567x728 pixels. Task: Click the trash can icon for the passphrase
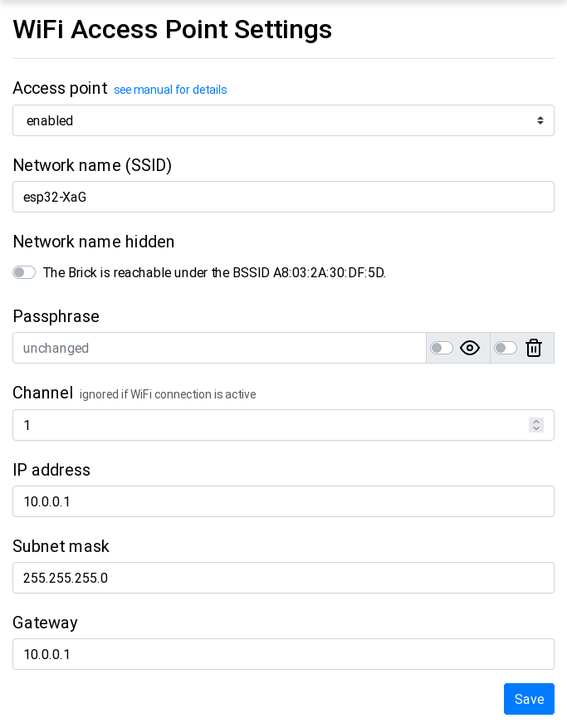(x=534, y=348)
